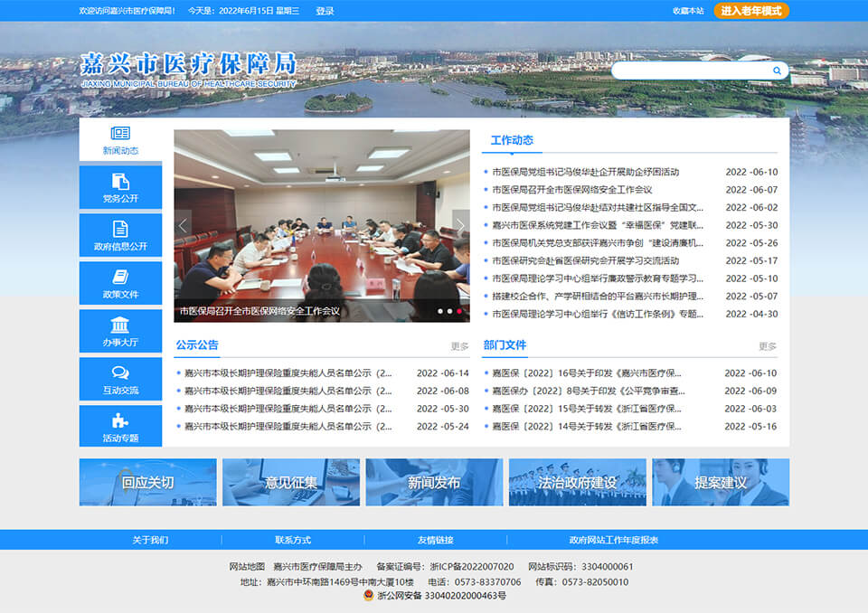The height and width of the screenshot is (613, 868).
Task: Click the 登录 login link
Action: [325, 11]
